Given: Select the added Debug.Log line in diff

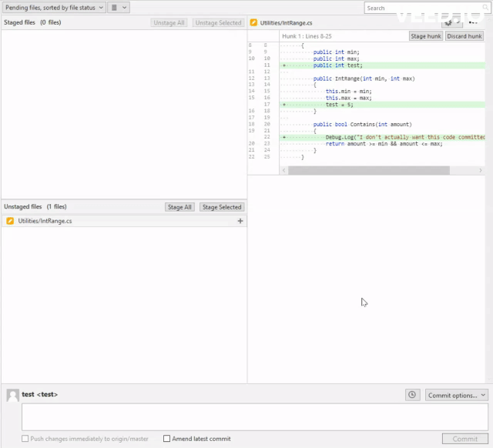Looking at the screenshot, I should [382, 137].
